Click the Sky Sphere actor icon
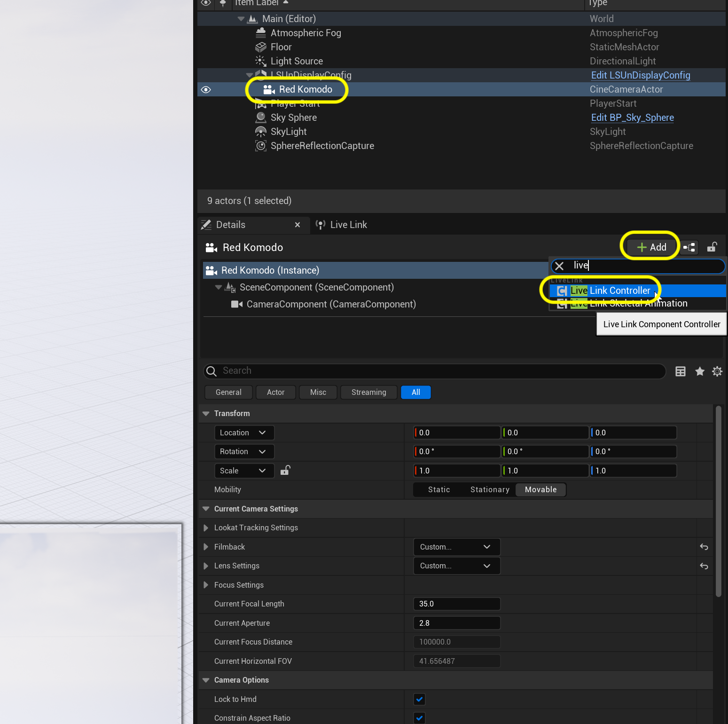728x724 pixels. (261, 118)
